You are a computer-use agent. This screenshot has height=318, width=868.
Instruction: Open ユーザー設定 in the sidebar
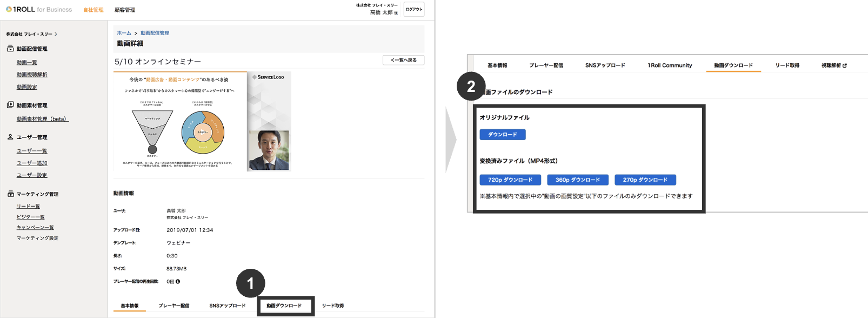(x=32, y=175)
